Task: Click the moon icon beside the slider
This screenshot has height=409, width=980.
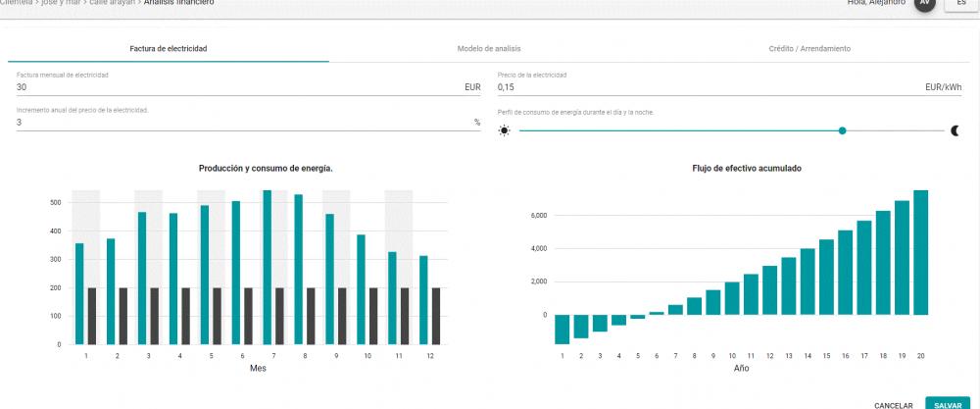Action: 955,130
